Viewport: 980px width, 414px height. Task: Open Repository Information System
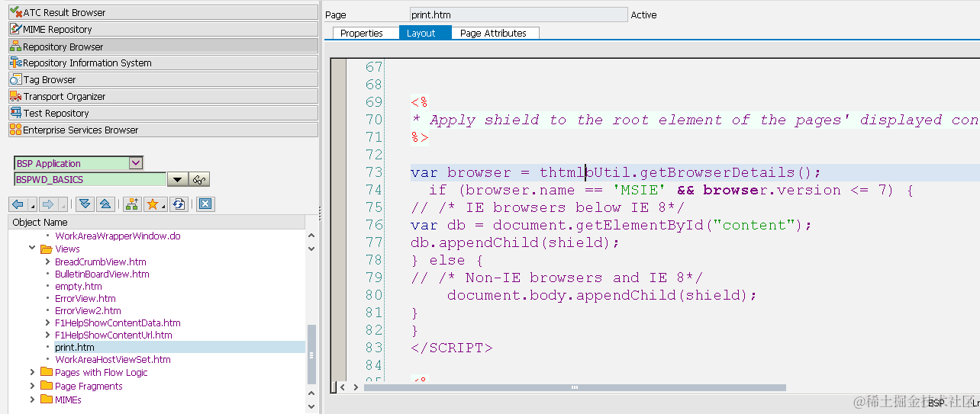pos(163,63)
